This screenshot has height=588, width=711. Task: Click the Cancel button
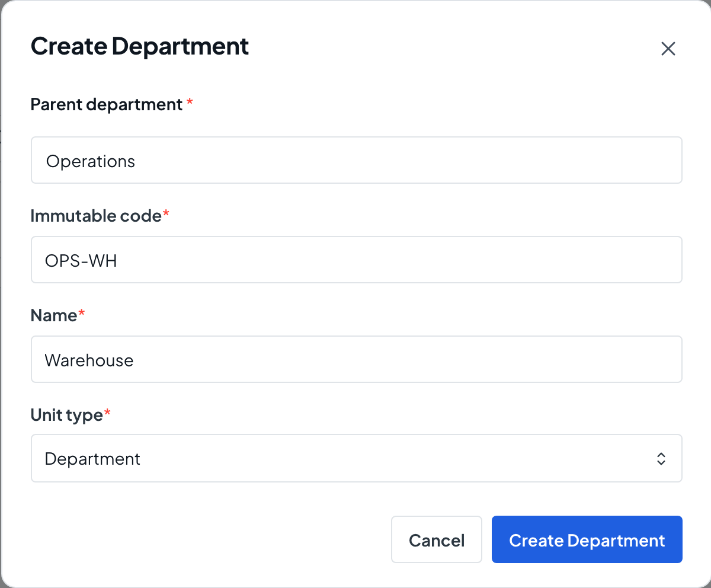(x=437, y=539)
